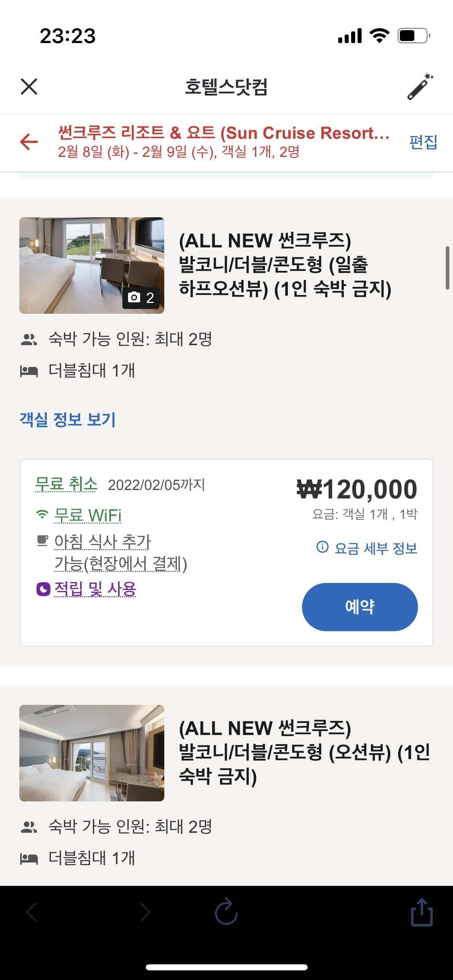Image resolution: width=453 pixels, height=980 pixels.
Task: Tap the share icon in bottom bar
Action: 422,912
